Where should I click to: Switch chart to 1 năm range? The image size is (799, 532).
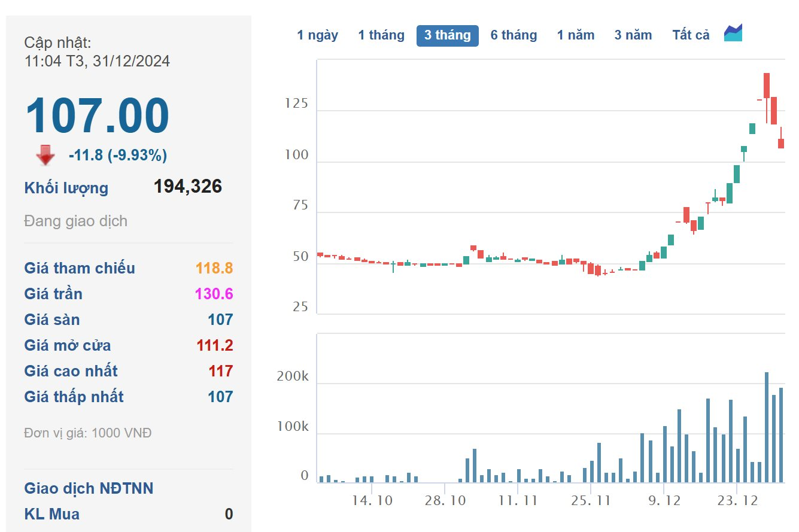[576, 35]
